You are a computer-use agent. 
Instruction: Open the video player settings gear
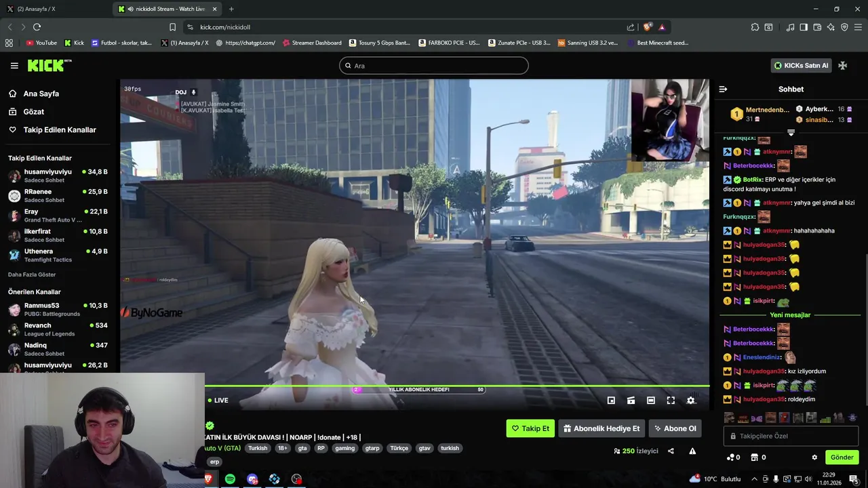coord(690,401)
